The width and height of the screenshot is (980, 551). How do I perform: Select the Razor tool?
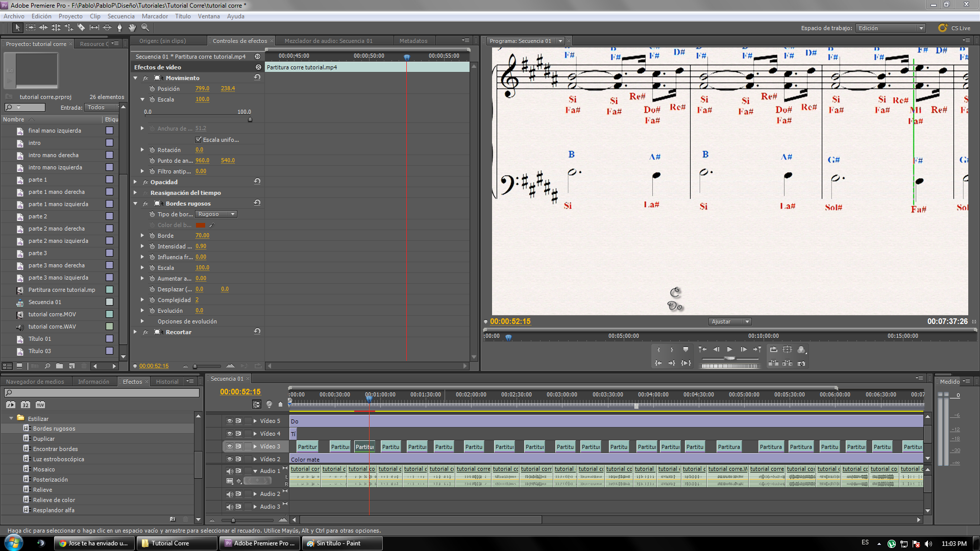coord(81,28)
